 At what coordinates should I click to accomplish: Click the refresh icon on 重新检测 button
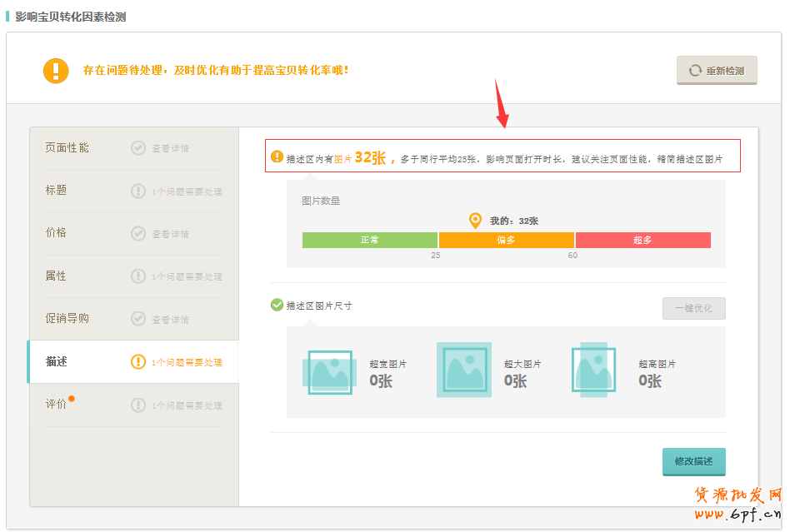[694, 71]
